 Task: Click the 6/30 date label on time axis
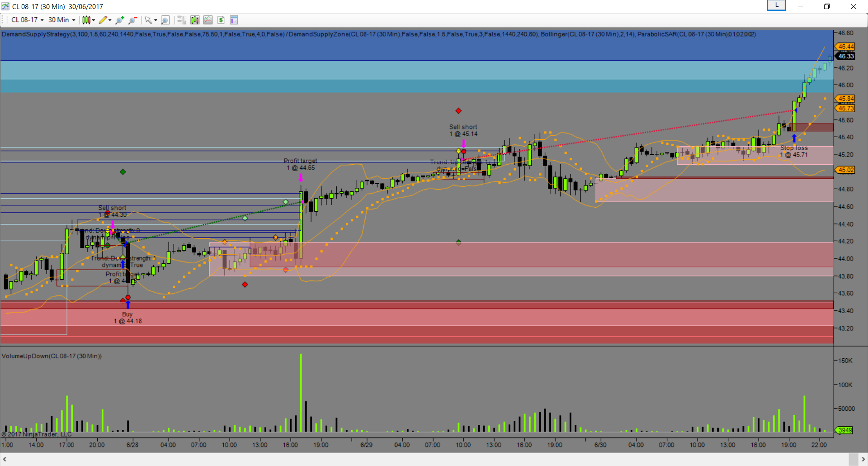600,445
